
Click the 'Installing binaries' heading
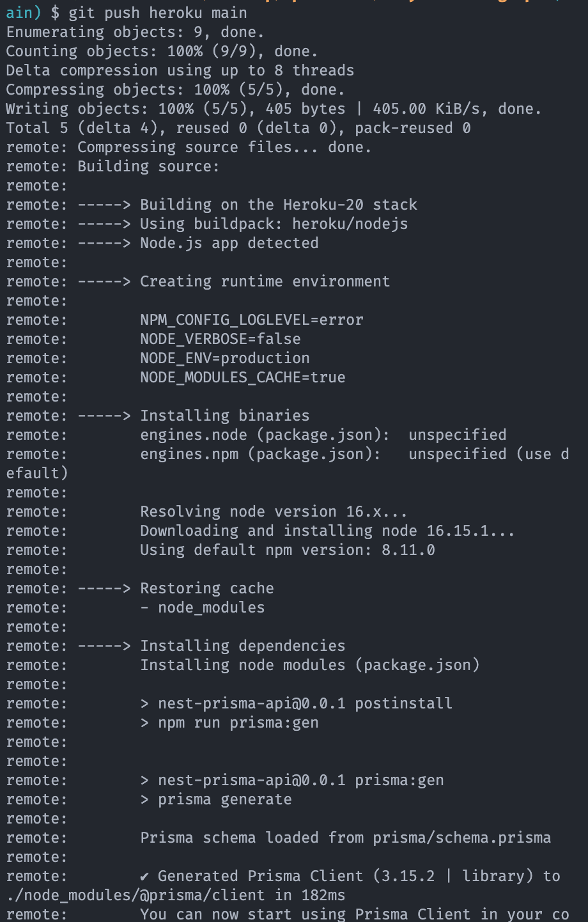[224, 416]
